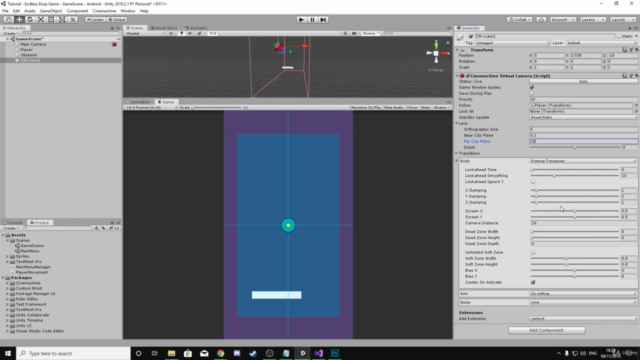Click the Add Component button
The image size is (640, 360).
[547, 330]
